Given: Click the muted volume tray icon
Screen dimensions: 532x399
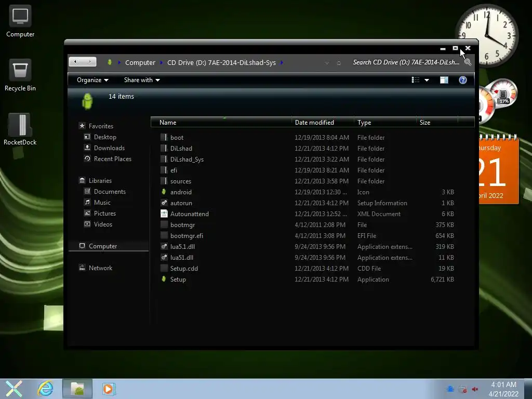Looking at the screenshot, I should point(475,389).
